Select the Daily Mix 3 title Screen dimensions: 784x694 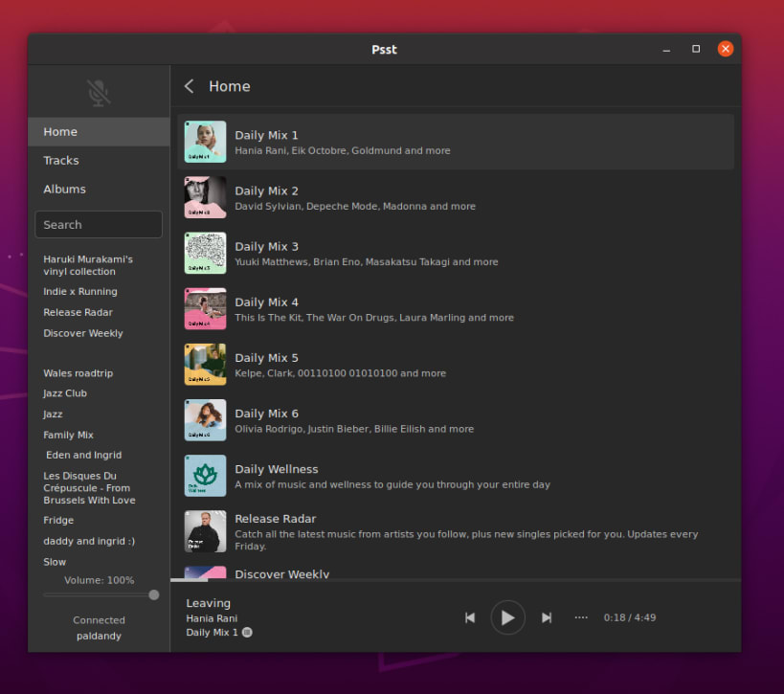(266, 247)
